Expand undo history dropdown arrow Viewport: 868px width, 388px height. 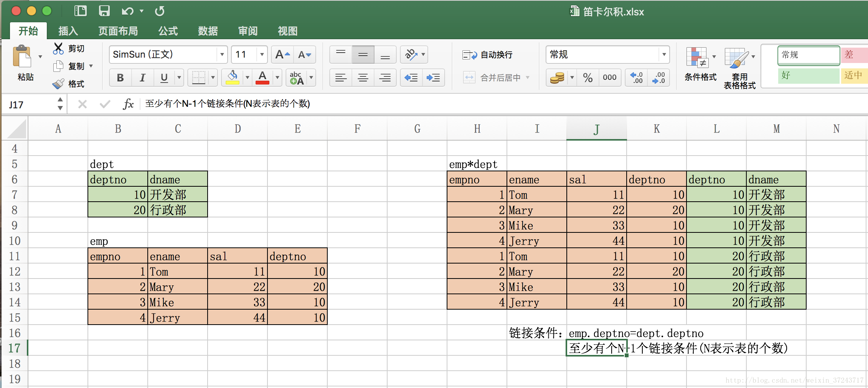tap(142, 11)
